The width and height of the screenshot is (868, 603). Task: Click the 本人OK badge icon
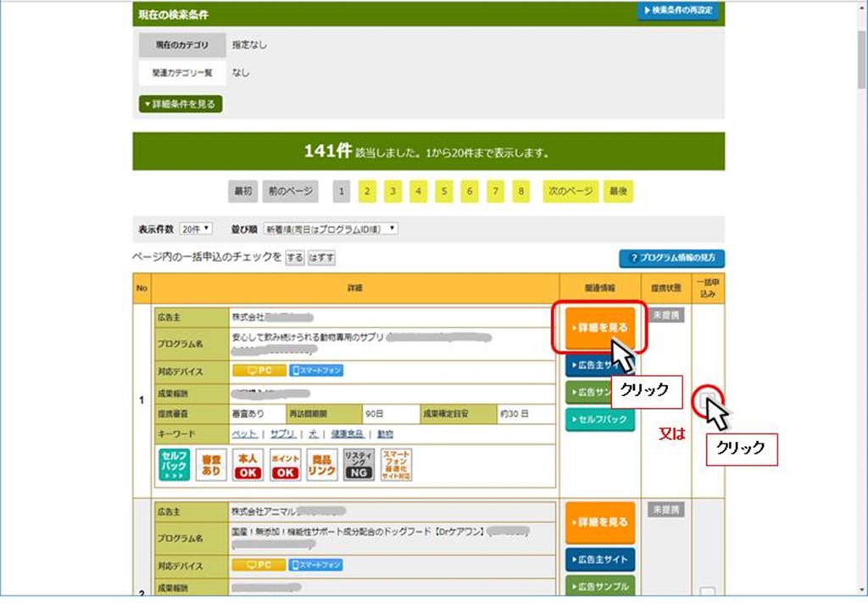[x=248, y=465]
